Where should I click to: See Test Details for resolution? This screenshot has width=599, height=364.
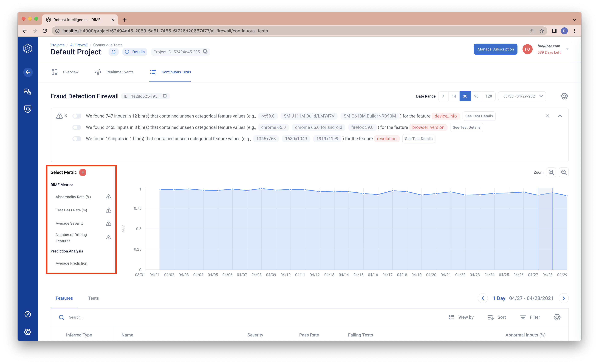pyautogui.click(x=419, y=139)
